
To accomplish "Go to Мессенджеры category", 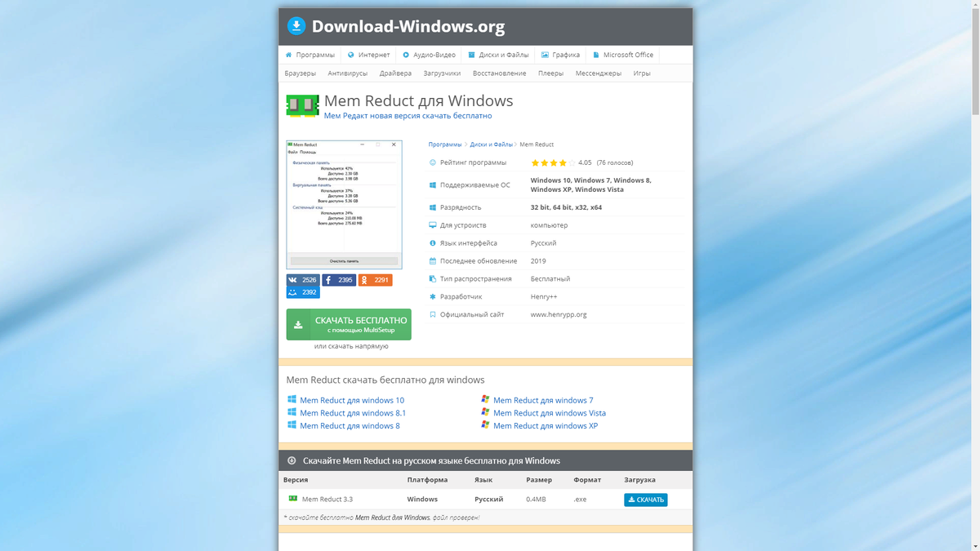I will [599, 73].
